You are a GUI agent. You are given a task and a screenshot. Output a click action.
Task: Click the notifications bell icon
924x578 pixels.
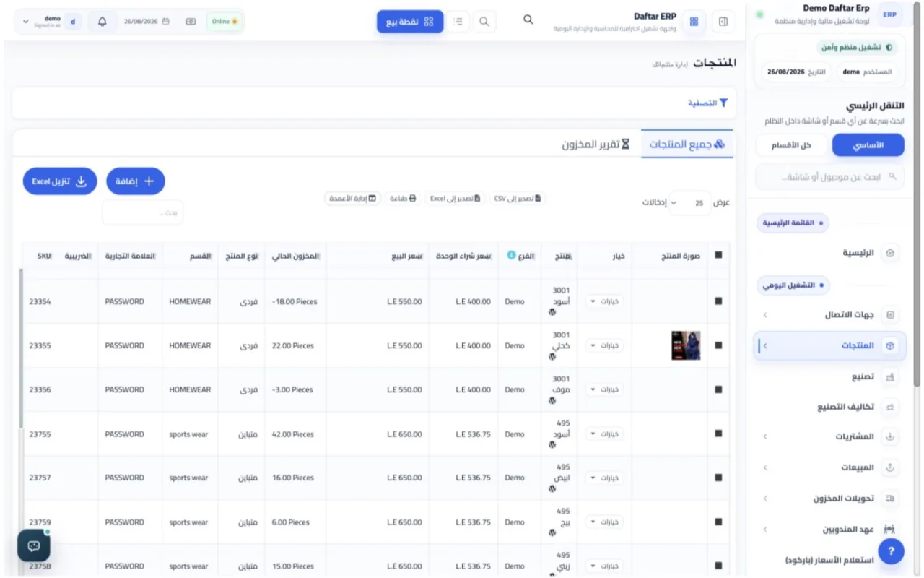click(x=103, y=22)
